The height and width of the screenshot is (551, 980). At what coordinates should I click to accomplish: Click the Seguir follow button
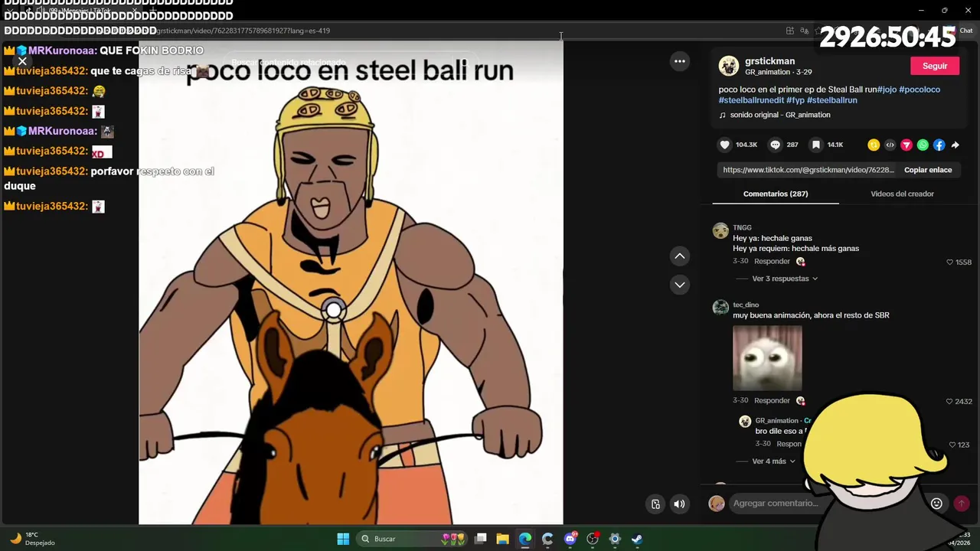(x=935, y=66)
